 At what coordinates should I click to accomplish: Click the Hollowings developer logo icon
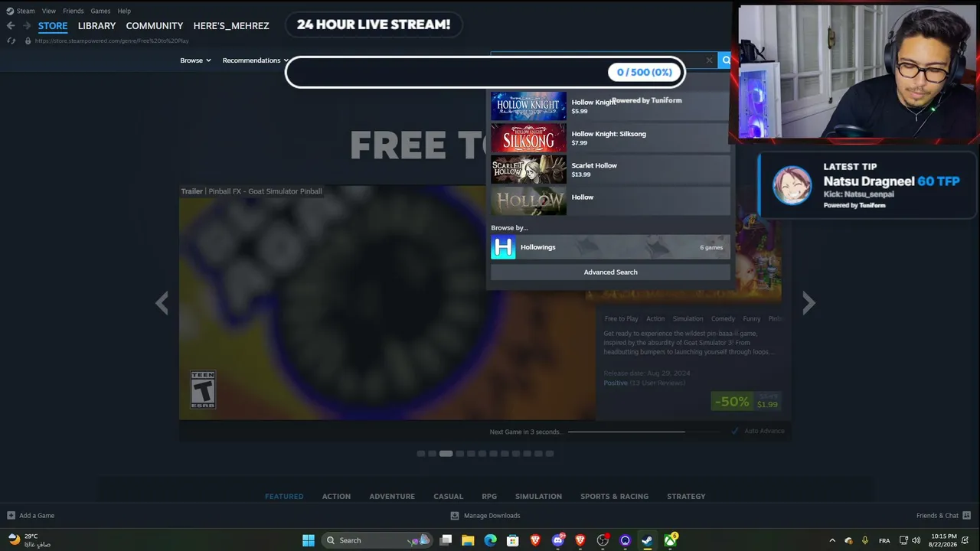click(503, 247)
